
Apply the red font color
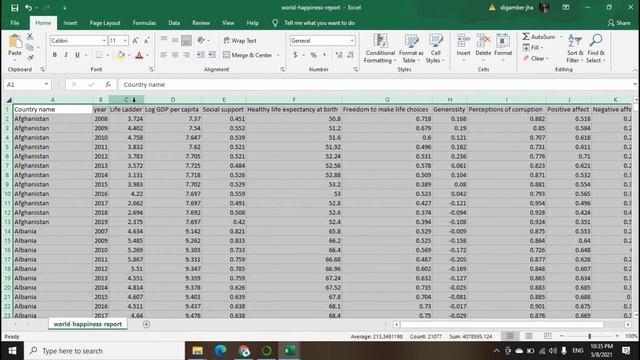click(x=139, y=55)
